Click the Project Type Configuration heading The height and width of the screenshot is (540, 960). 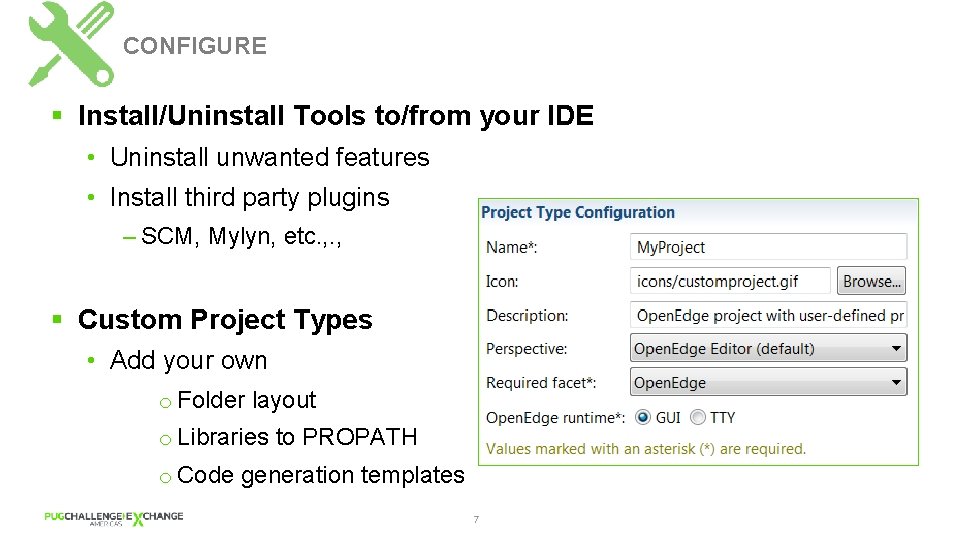[x=578, y=212]
